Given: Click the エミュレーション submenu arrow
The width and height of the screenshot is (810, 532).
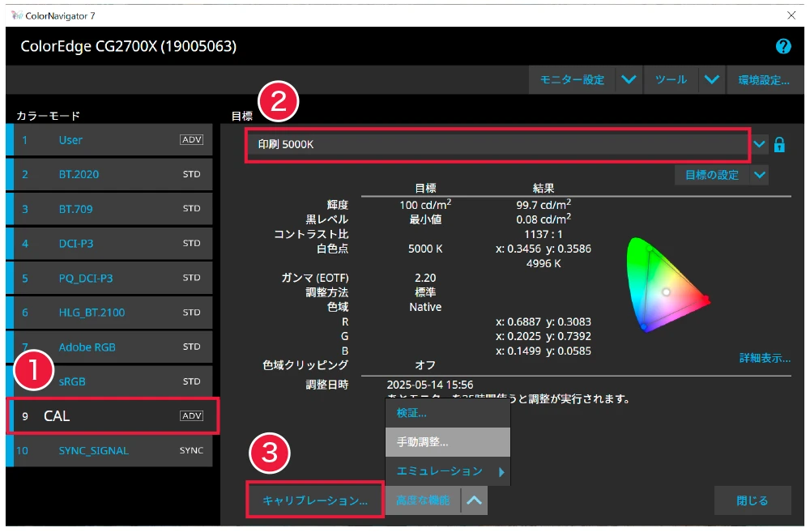Looking at the screenshot, I should 501,471.
